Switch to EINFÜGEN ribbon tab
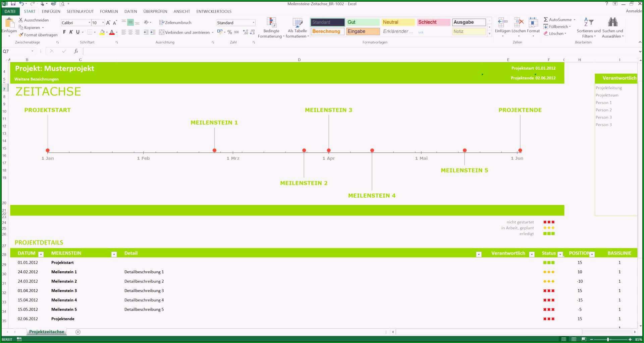Screen dimensions: 644x343 click(x=51, y=11)
